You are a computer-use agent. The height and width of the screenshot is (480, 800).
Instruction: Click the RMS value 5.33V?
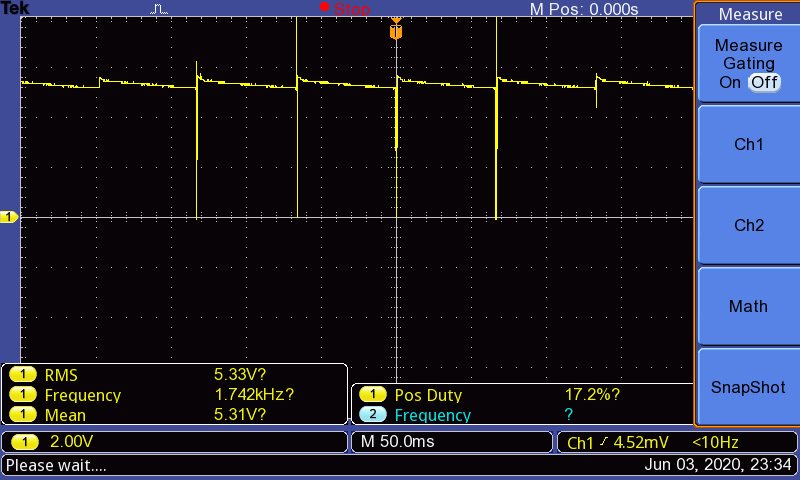(x=240, y=374)
